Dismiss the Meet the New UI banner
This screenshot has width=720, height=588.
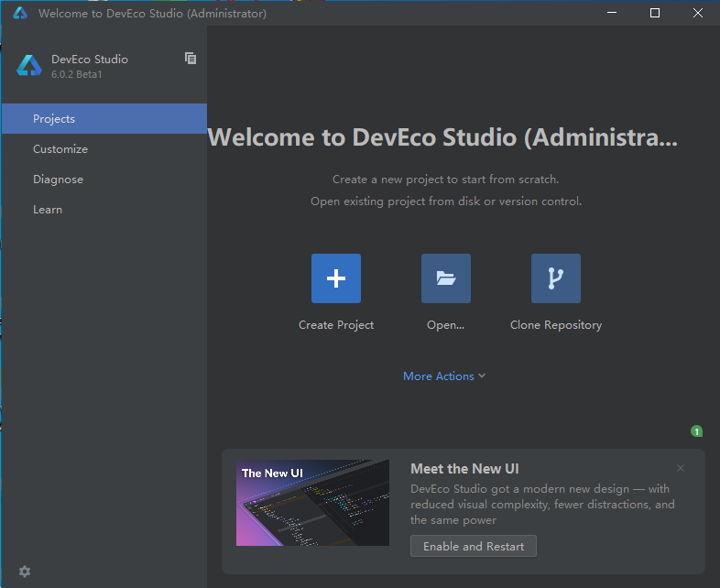tap(680, 468)
